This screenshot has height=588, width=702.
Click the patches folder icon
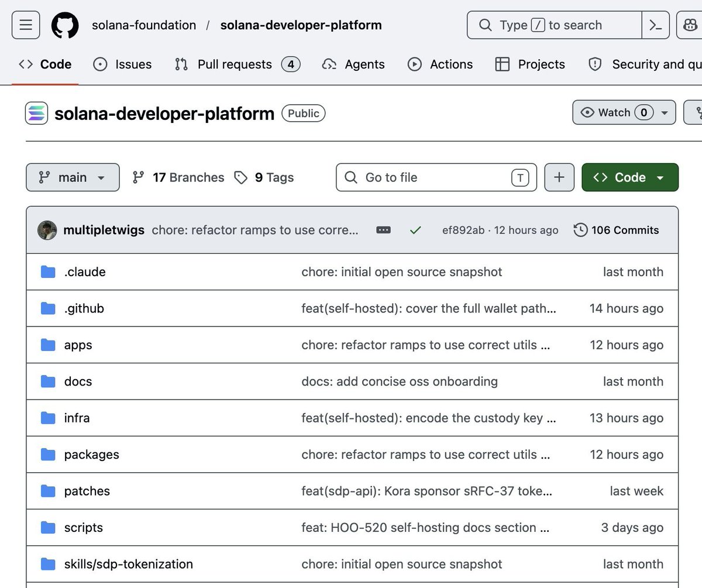(x=48, y=491)
